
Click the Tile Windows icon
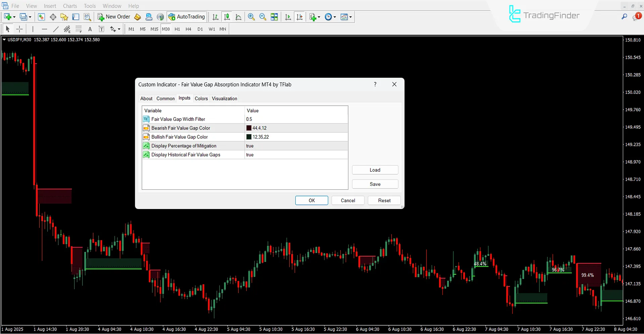coord(274,17)
